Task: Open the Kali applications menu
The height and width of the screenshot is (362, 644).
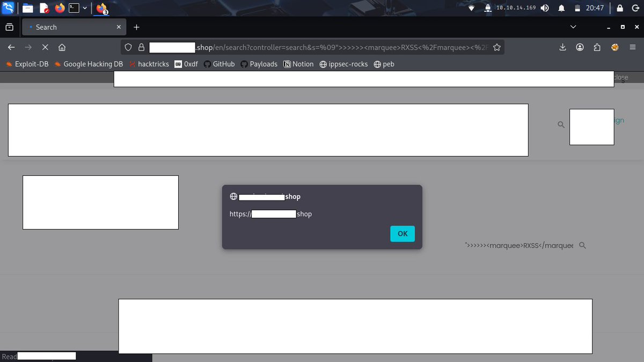Action: 8,8
